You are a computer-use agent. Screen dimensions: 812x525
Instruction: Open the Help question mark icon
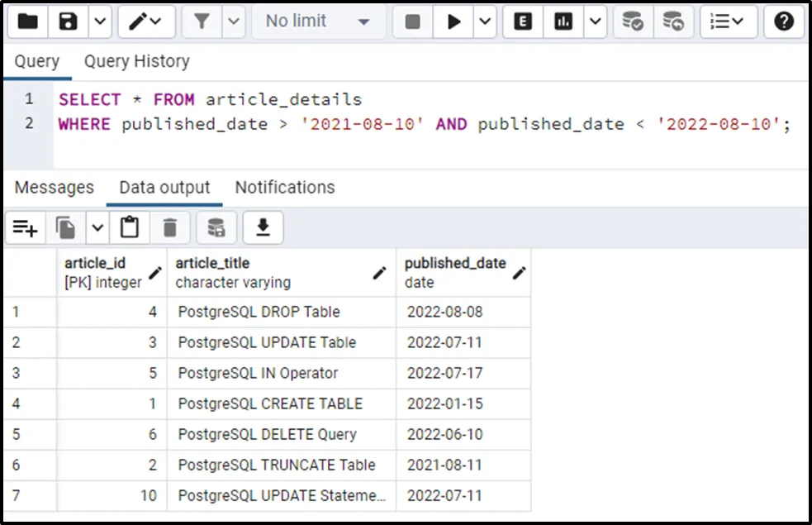[x=784, y=21]
